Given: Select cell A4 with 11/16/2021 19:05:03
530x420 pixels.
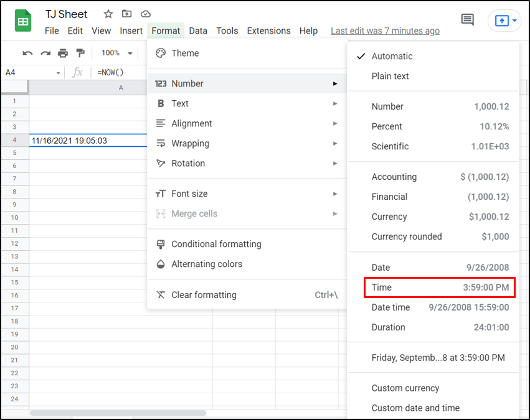Looking at the screenshot, I should (x=88, y=141).
